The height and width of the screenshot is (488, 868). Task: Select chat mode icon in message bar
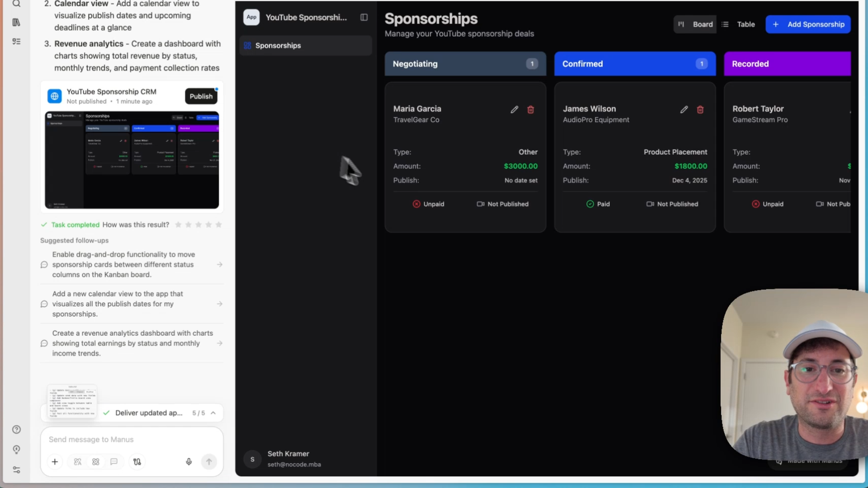click(114, 462)
